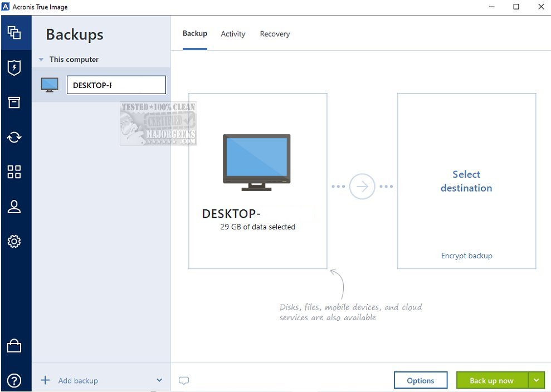551x392 pixels.
Task: Click the Add backup label
Action: tap(78, 380)
